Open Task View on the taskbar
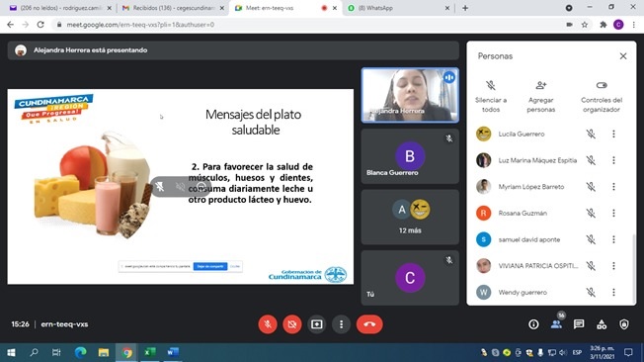The width and height of the screenshot is (644, 362). point(56,352)
